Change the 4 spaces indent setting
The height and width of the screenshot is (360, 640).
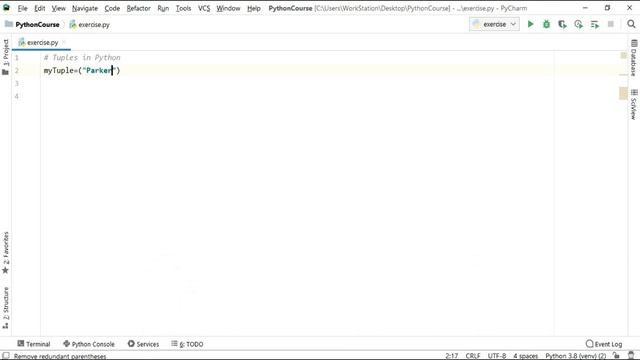(525, 356)
